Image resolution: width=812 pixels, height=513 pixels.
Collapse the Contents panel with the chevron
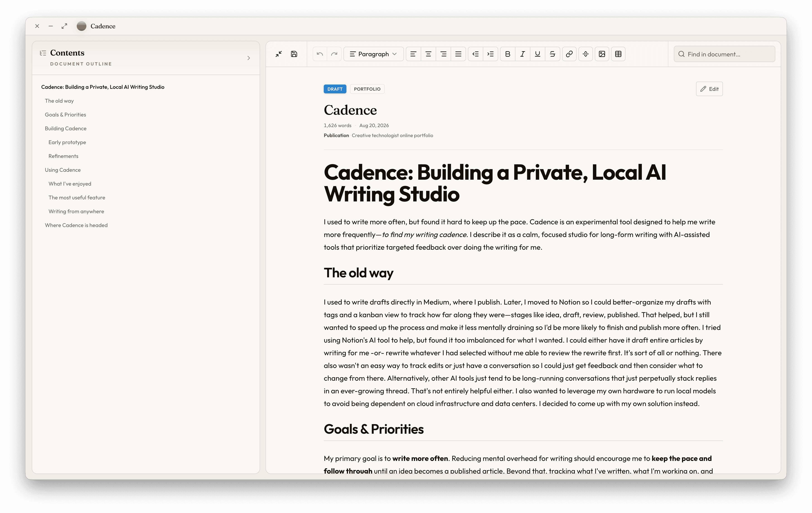249,58
